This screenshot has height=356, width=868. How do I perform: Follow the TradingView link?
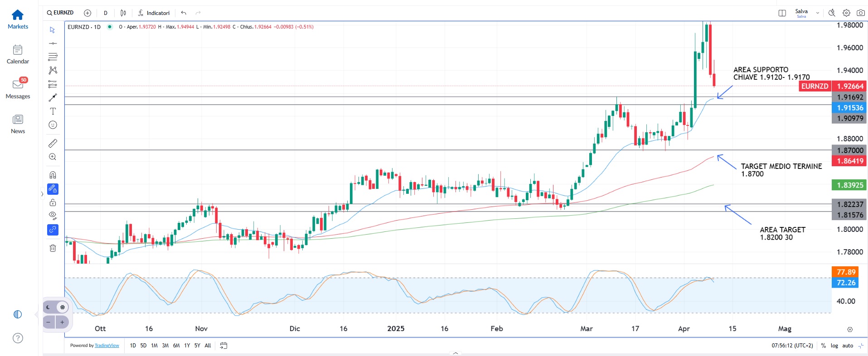click(x=107, y=346)
